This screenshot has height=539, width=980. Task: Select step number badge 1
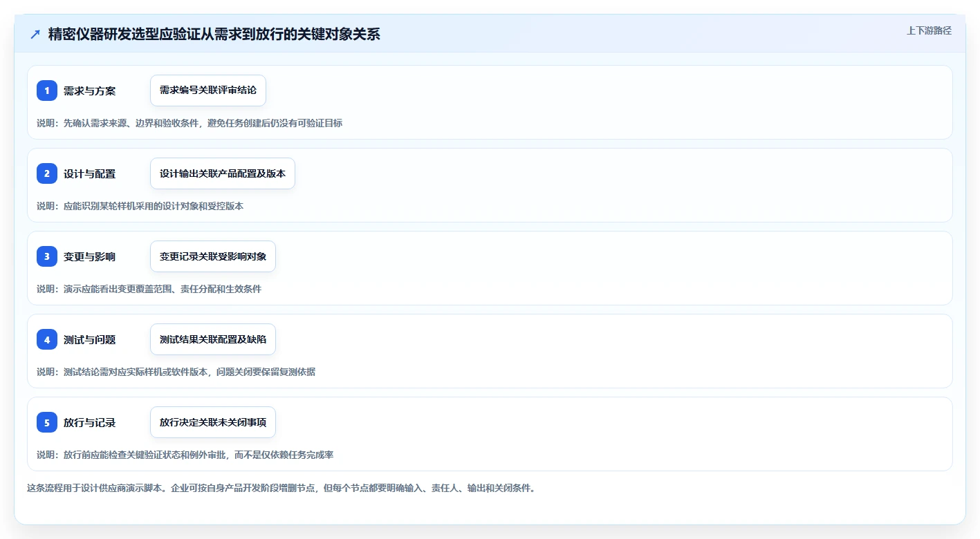point(47,91)
